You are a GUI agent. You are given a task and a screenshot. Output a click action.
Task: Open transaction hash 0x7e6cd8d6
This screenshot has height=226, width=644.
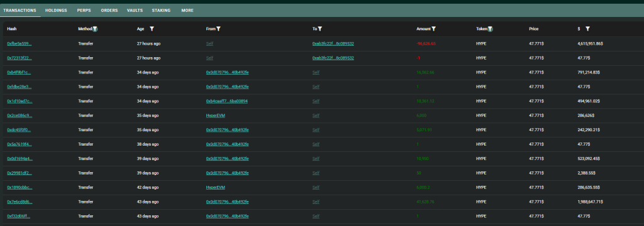(19, 202)
